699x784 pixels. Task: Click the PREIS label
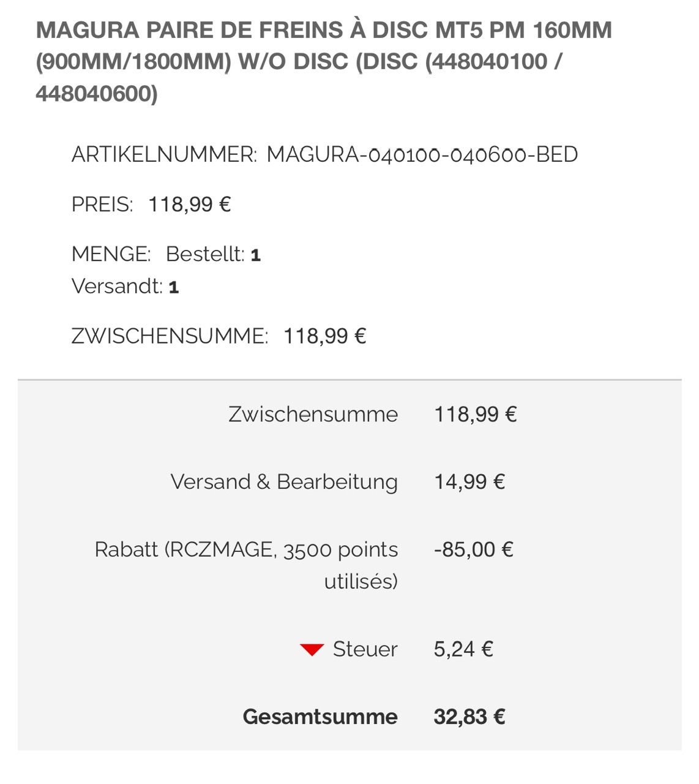click(102, 205)
